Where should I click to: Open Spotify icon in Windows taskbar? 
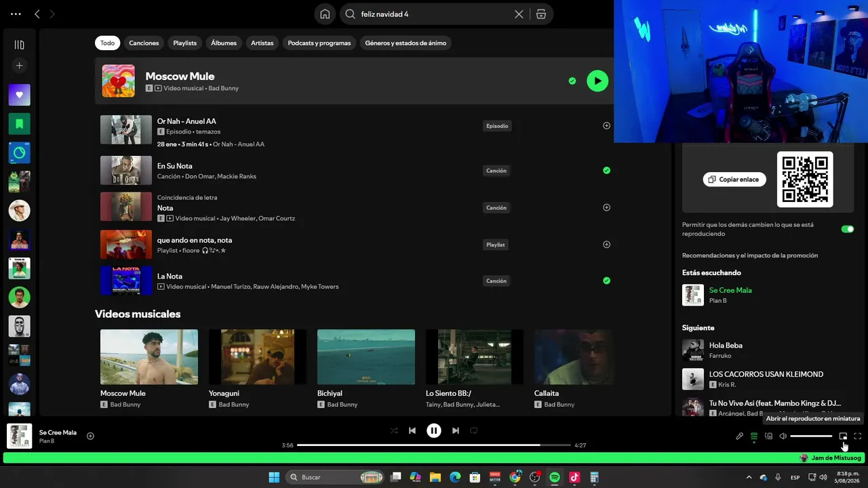(x=554, y=477)
